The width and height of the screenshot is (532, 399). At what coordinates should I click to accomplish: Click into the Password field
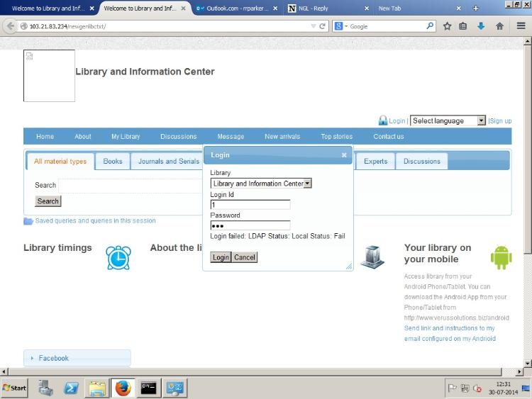click(x=250, y=225)
